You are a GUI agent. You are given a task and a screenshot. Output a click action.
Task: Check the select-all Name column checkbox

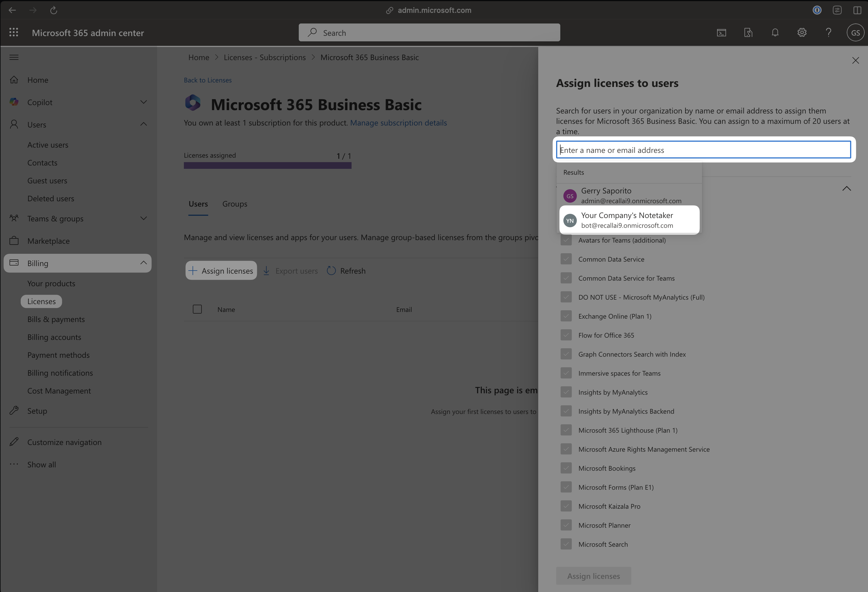197,309
